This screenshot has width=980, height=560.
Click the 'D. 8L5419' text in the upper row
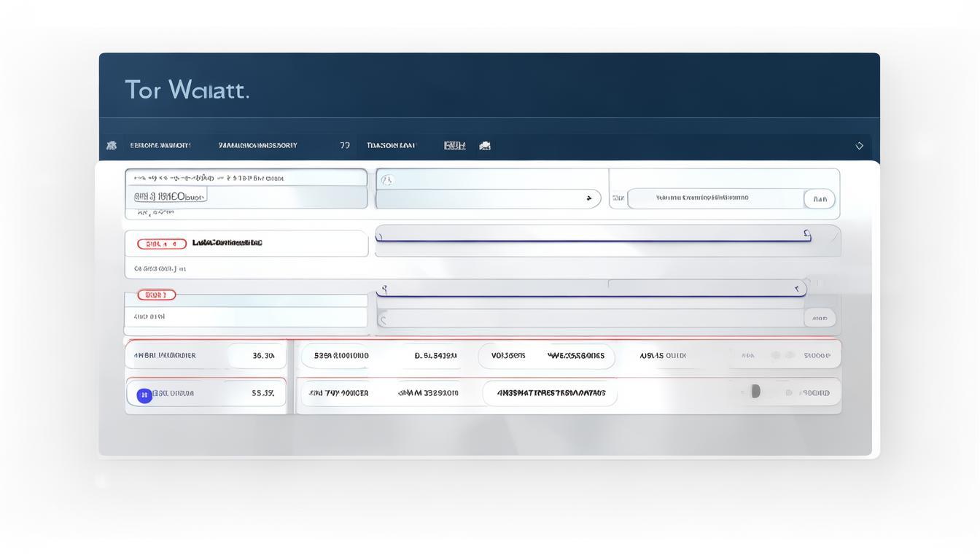pyautogui.click(x=435, y=356)
